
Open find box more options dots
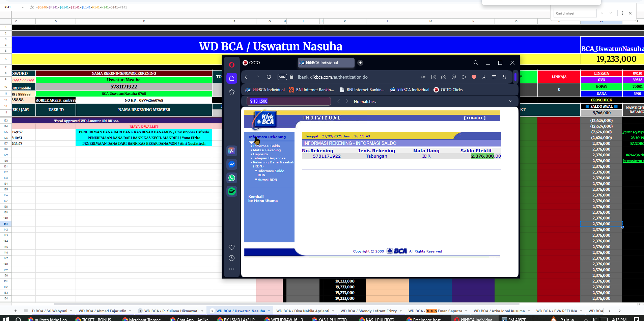tap(622, 13)
